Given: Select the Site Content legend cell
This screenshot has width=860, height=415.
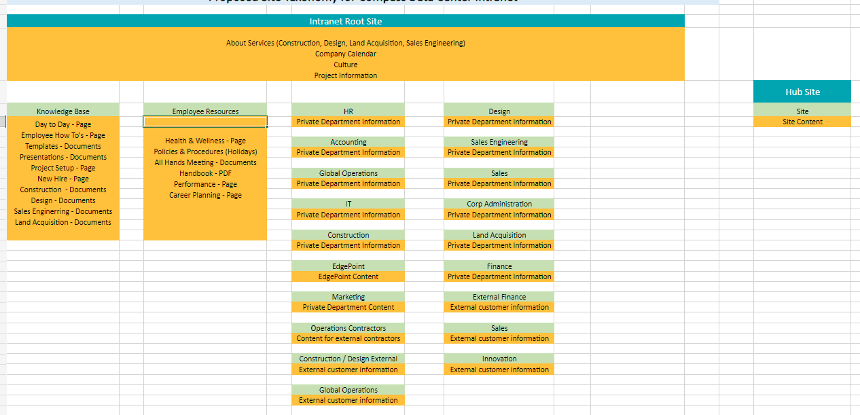Looking at the screenshot, I should [802, 122].
